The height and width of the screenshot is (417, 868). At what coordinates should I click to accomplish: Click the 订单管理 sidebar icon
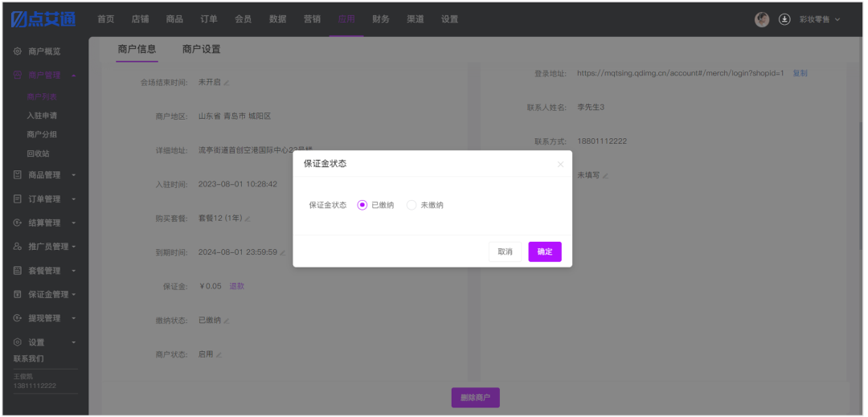(18, 198)
